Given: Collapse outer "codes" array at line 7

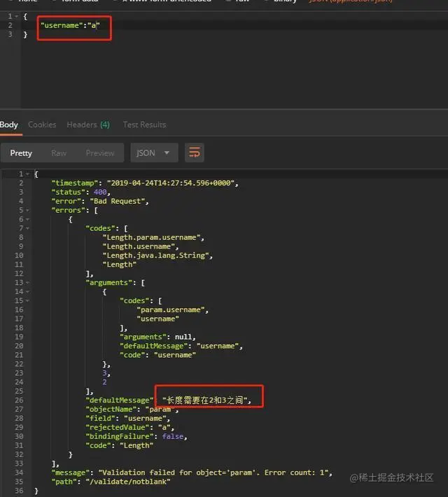Looking at the screenshot, I should (27, 228).
